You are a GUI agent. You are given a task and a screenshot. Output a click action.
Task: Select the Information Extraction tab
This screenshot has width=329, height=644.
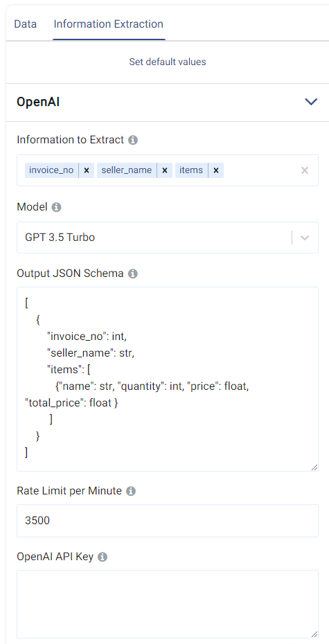point(109,24)
